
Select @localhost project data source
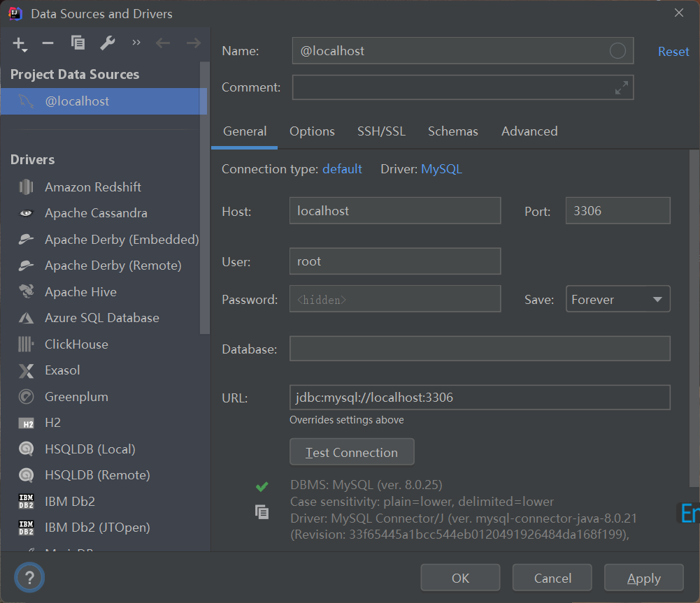point(103,101)
